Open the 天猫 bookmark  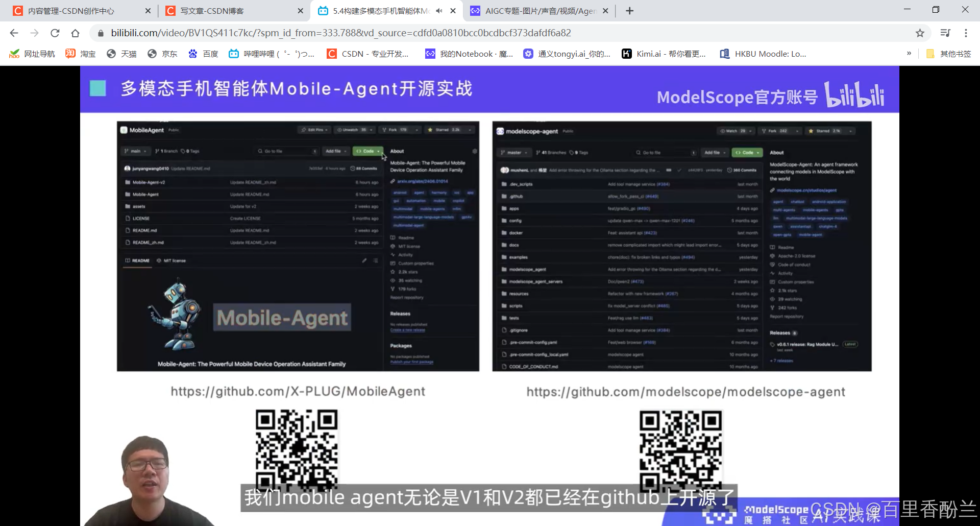(x=121, y=54)
